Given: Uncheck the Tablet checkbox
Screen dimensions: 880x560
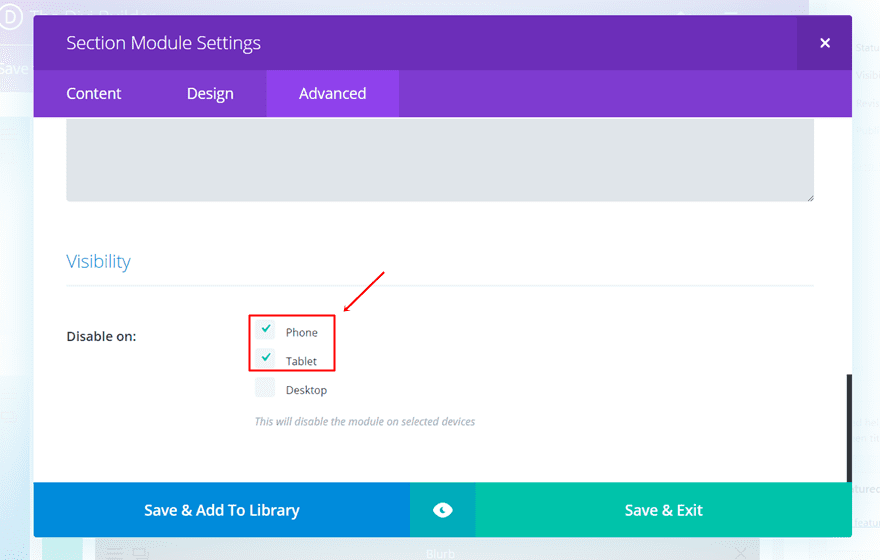Looking at the screenshot, I should click(x=265, y=359).
